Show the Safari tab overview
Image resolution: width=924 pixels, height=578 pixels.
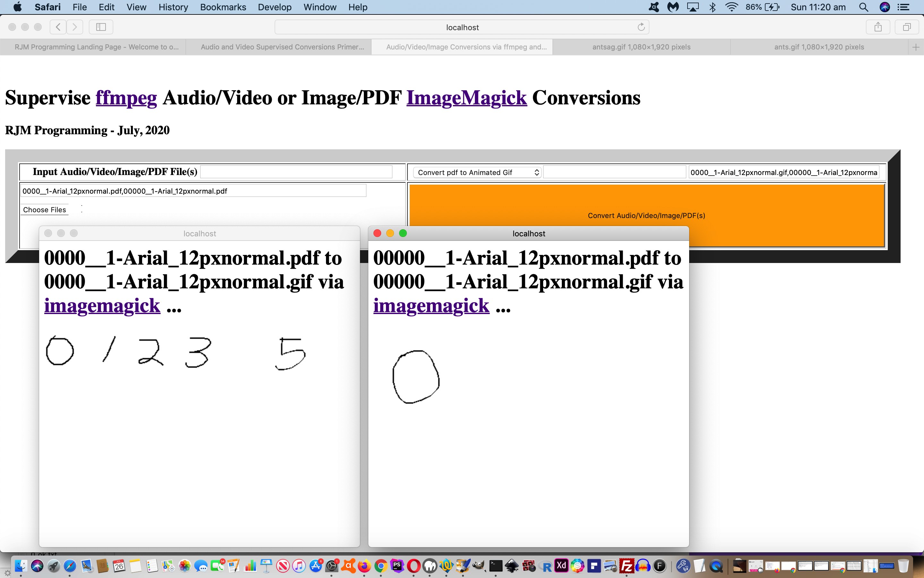pyautogui.click(x=907, y=27)
